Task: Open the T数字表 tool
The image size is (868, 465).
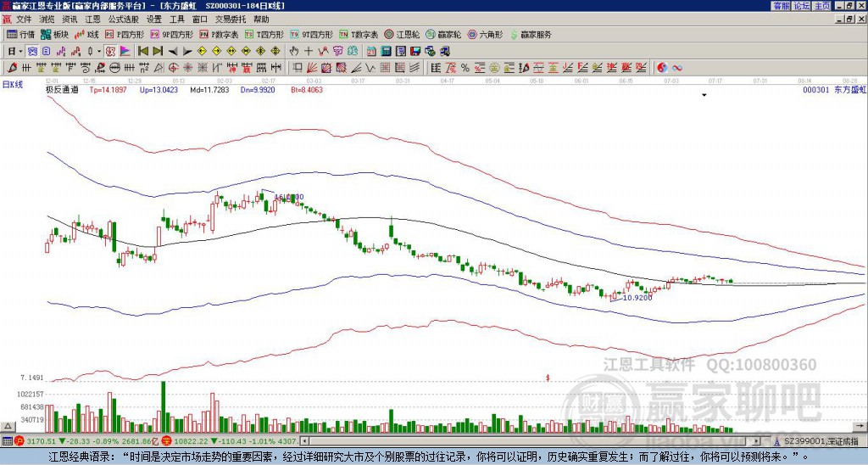Action: pos(359,34)
